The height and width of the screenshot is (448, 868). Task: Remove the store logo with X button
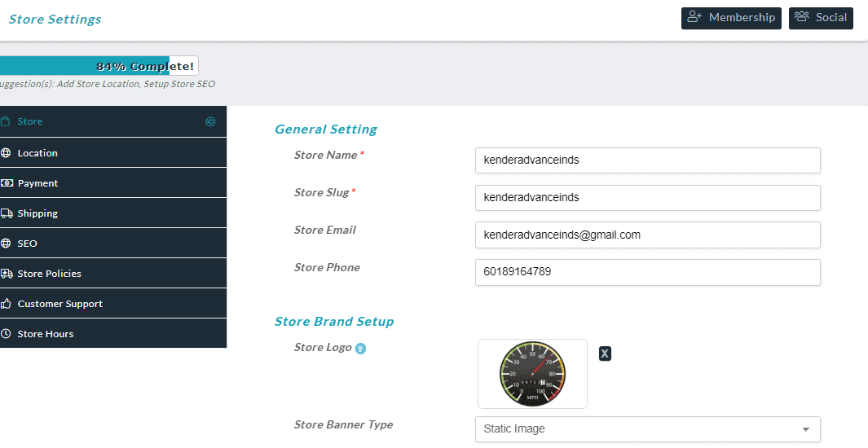[x=605, y=353]
